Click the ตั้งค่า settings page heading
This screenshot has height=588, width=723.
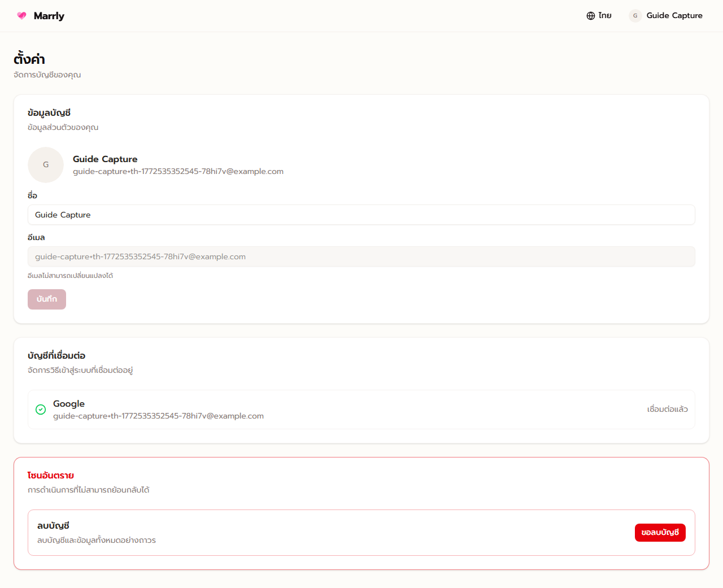(x=29, y=58)
